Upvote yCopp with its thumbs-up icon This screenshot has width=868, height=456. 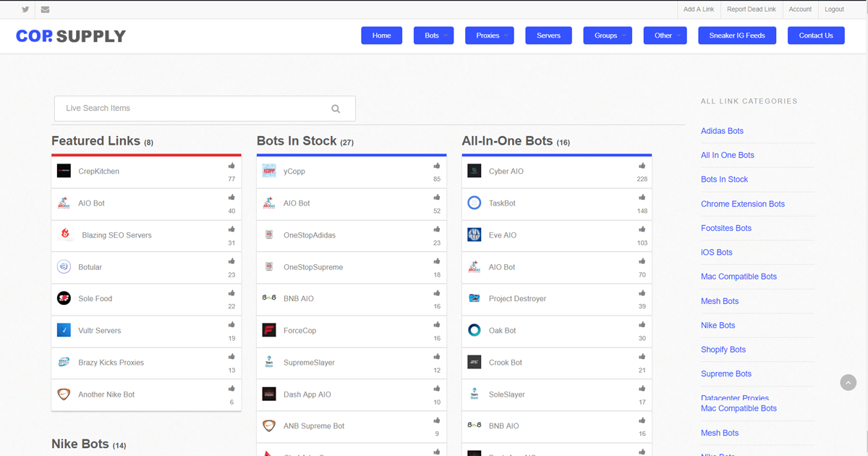click(x=437, y=166)
